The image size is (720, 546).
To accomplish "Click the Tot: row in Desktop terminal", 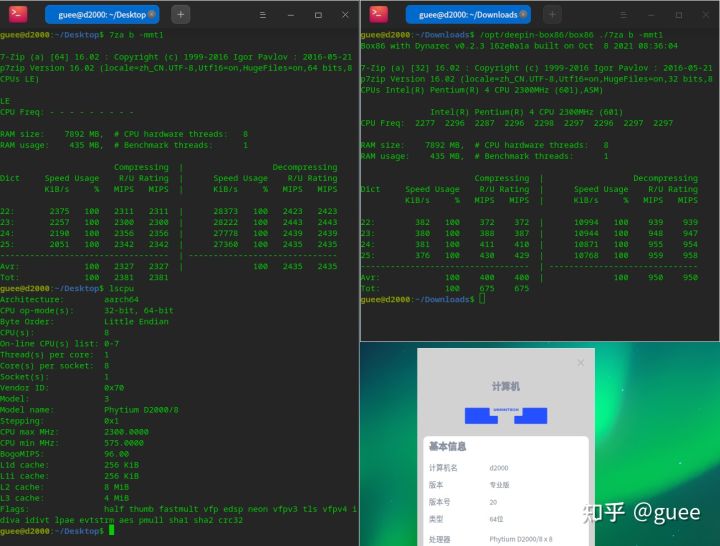I will [84, 277].
